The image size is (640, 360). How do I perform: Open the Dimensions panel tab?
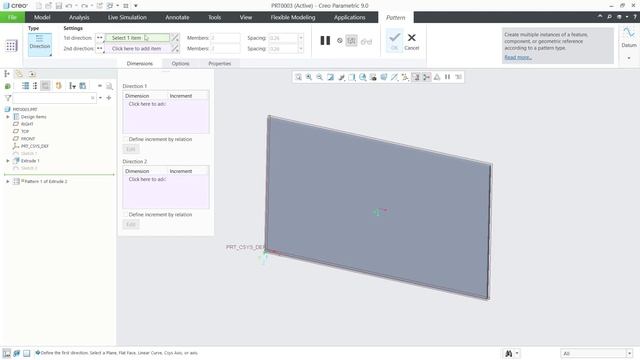(140, 64)
